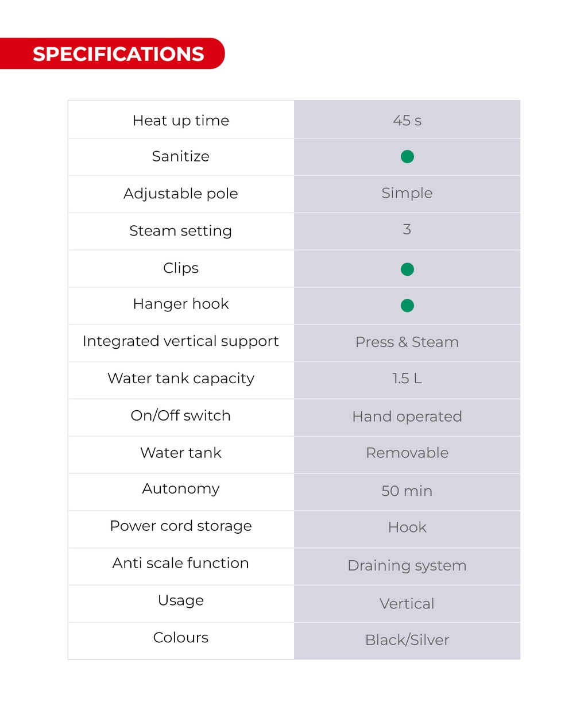Click the Draining system value

coord(407,566)
